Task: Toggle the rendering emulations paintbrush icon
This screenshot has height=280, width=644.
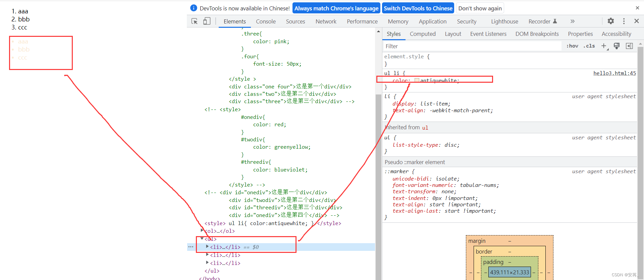Action: tap(616, 46)
